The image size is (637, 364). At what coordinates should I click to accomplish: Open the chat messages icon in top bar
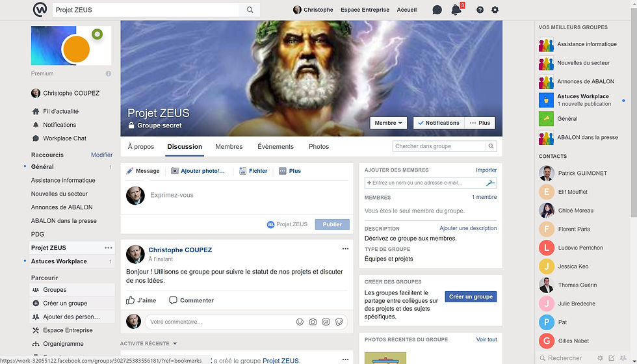437,10
